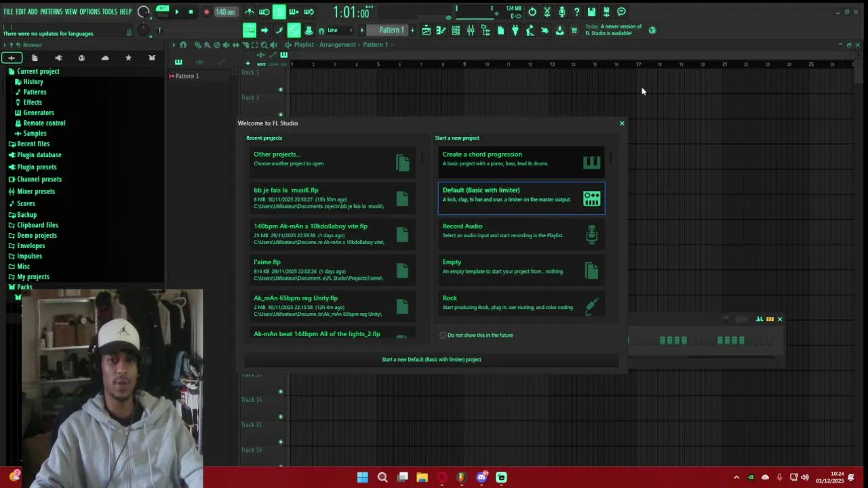Click the Windows Start button
This screenshot has width=868, height=488.
click(x=363, y=477)
